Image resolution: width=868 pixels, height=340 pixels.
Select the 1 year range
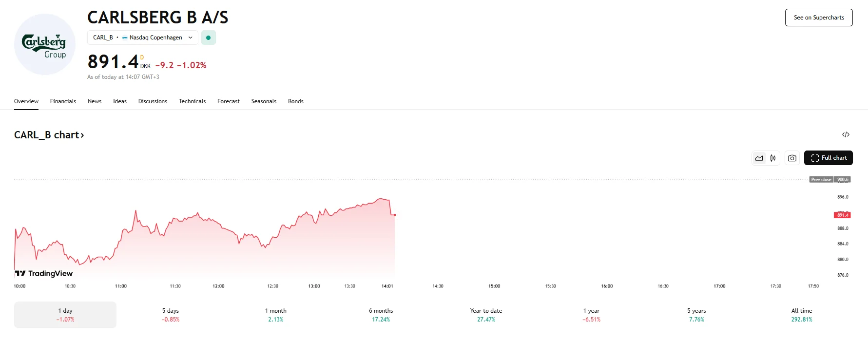tap(591, 315)
